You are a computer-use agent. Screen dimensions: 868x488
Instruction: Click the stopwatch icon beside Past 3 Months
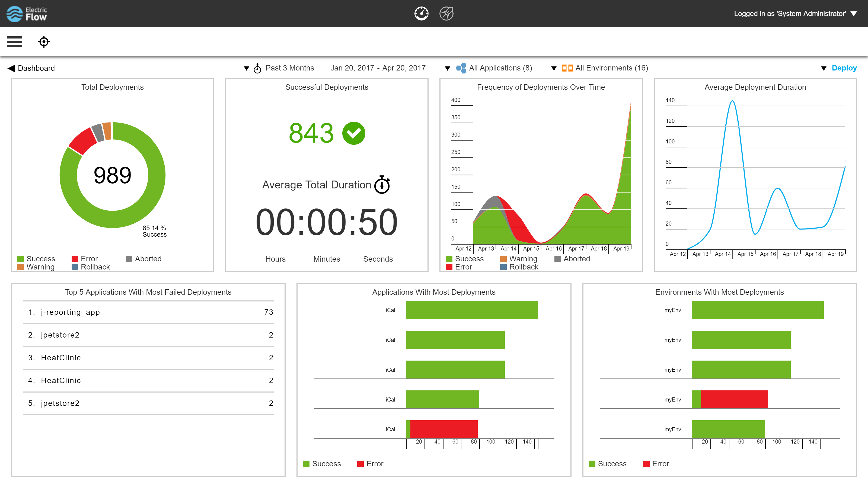coord(257,68)
